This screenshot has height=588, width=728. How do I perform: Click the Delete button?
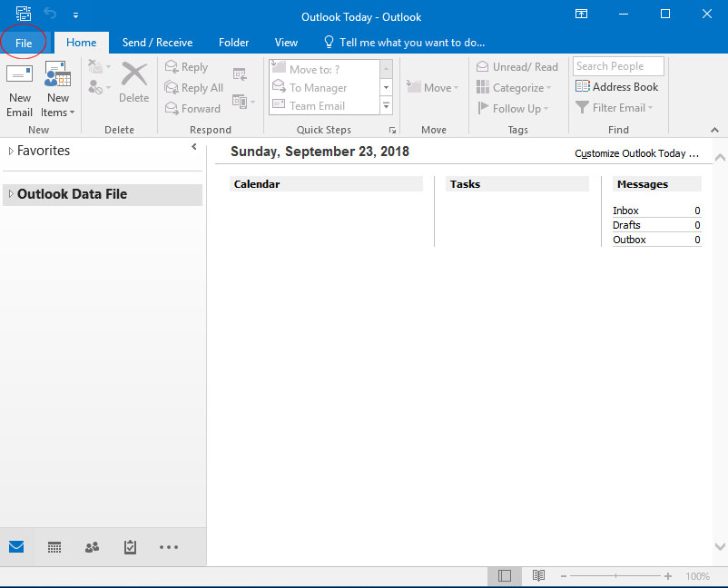pyautogui.click(x=133, y=83)
